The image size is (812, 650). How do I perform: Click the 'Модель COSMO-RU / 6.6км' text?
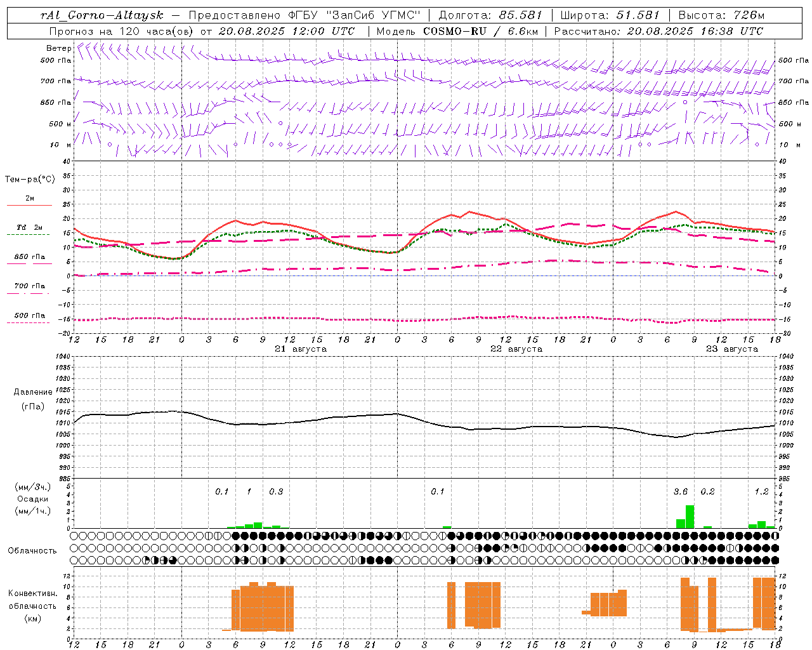pyautogui.click(x=457, y=31)
